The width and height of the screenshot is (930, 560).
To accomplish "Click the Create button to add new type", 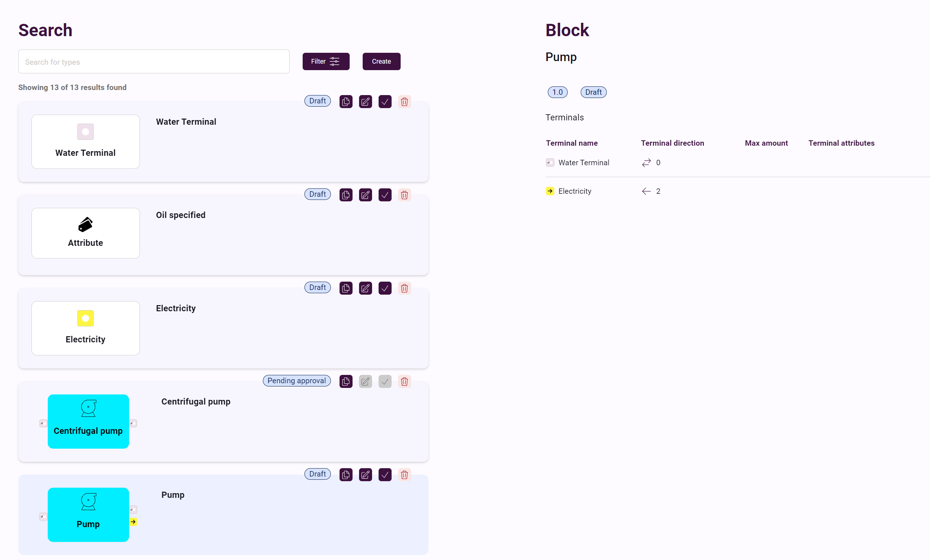I will [x=381, y=61].
